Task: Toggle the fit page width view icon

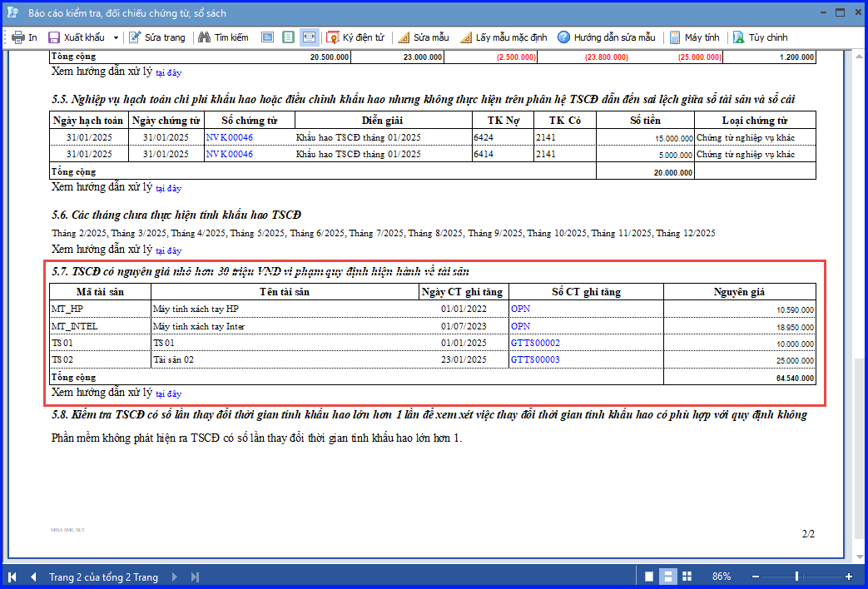Action: click(309, 37)
